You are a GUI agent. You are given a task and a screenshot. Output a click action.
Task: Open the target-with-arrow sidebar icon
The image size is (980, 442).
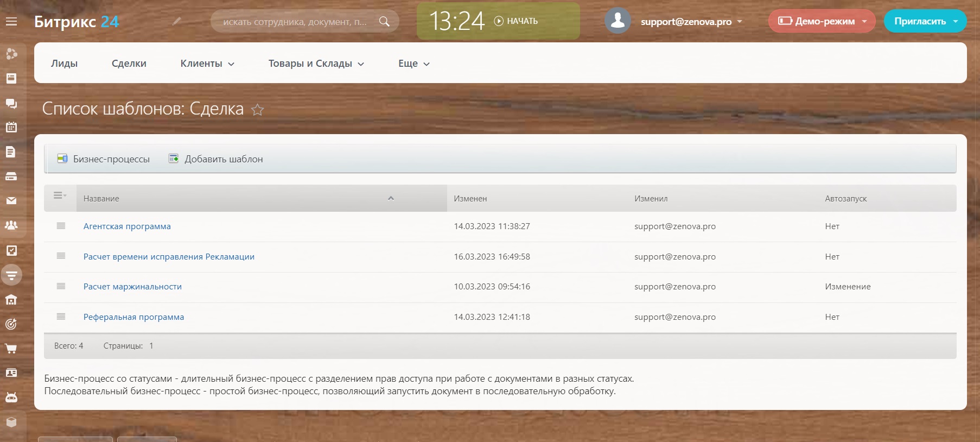(x=11, y=324)
